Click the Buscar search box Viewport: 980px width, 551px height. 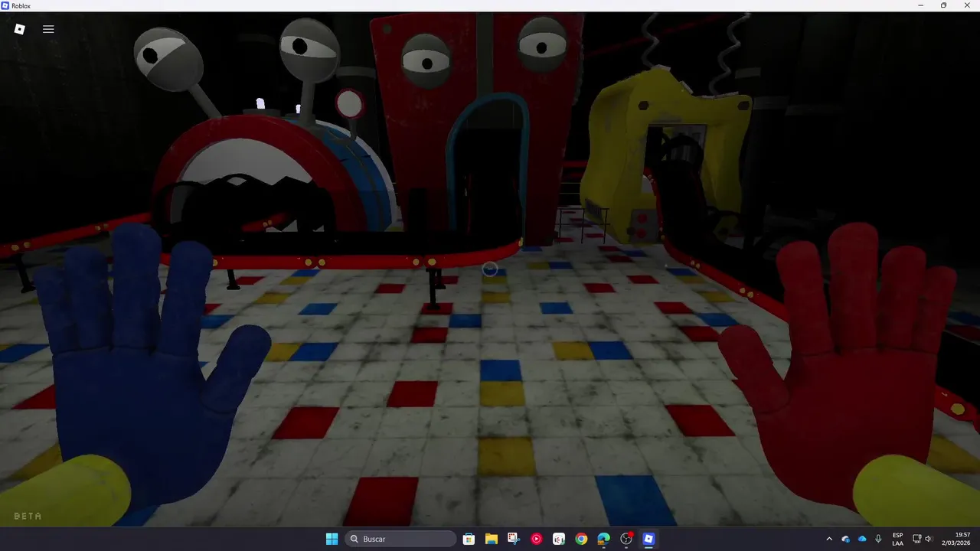tap(401, 539)
